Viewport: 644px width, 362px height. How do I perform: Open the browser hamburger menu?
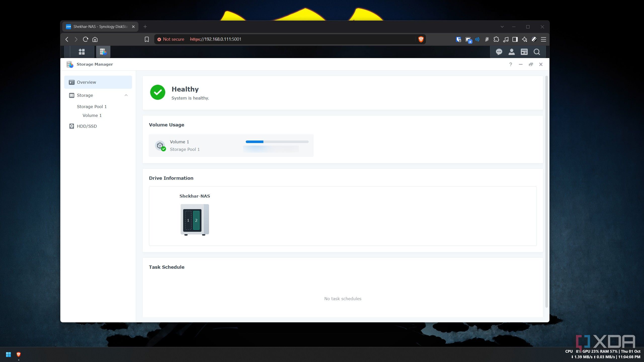543,39
